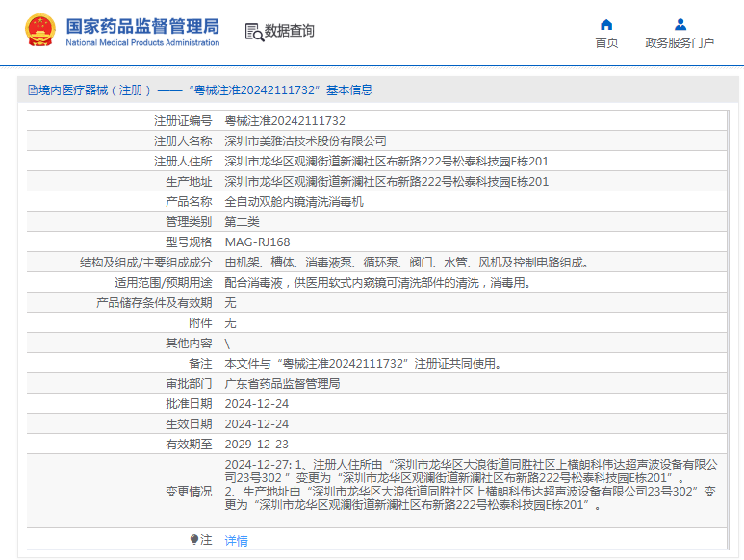This screenshot has width=744, height=560.
Task: Click the 变更情况 change details text
Action: point(471,485)
